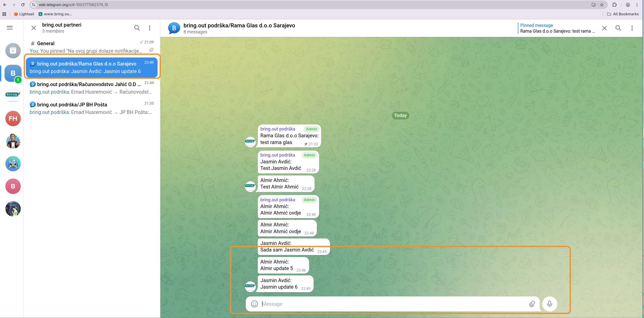
Task: Open the Saved Messages archive avatar
Action: point(13,51)
